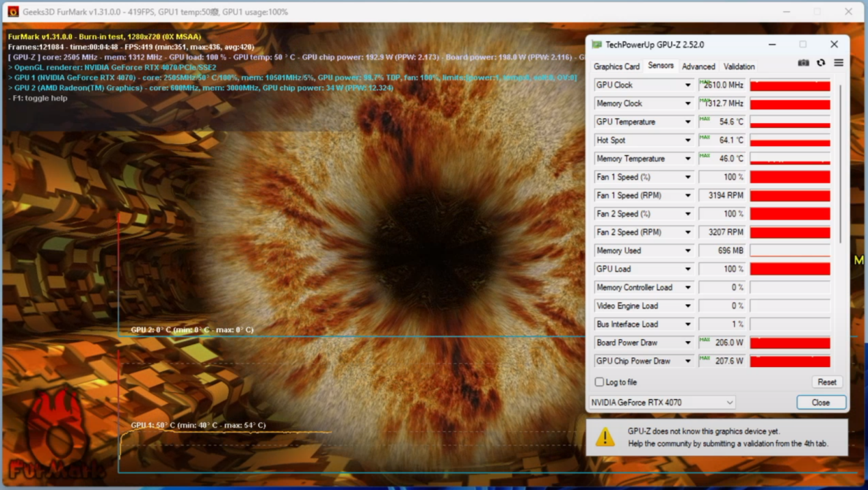
Task: Expand the Board Power Draw dropdown
Action: click(687, 343)
